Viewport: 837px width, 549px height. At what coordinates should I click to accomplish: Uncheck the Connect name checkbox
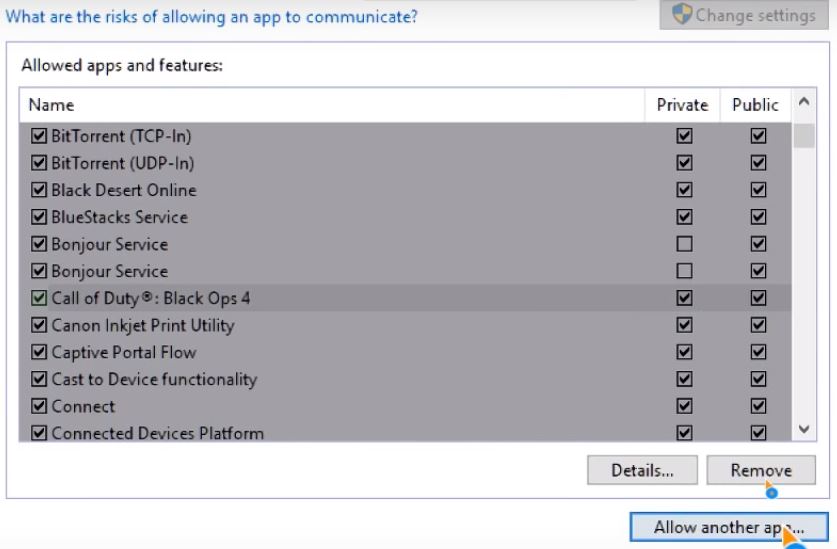38,406
